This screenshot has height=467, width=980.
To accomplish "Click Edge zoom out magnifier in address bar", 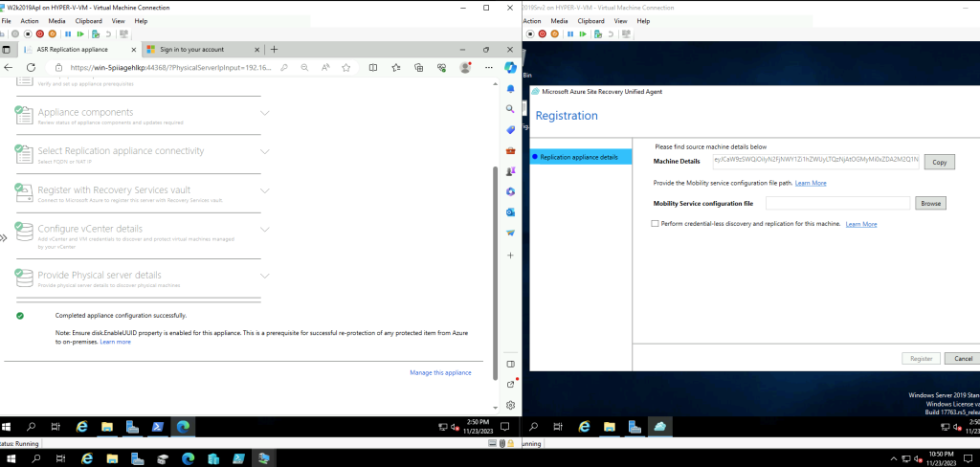I will point(304,68).
